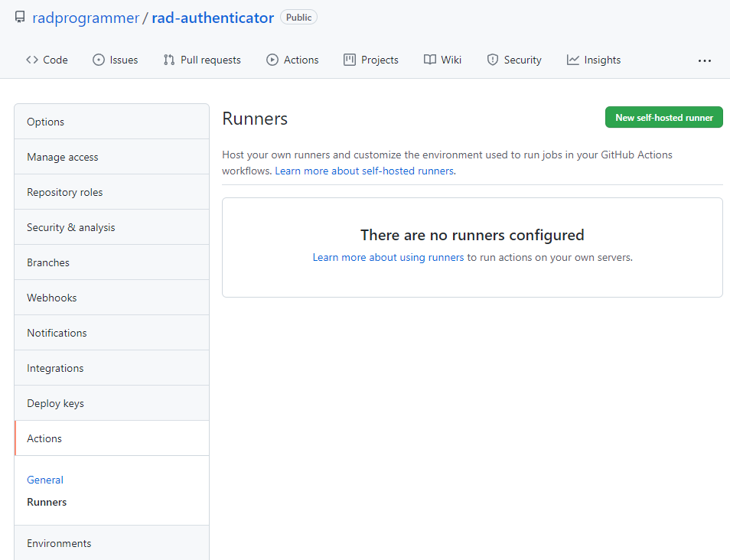The width and height of the screenshot is (730, 560).
Task: Open the overflow ellipsis menu in the navigation bar
Action: click(704, 60)
